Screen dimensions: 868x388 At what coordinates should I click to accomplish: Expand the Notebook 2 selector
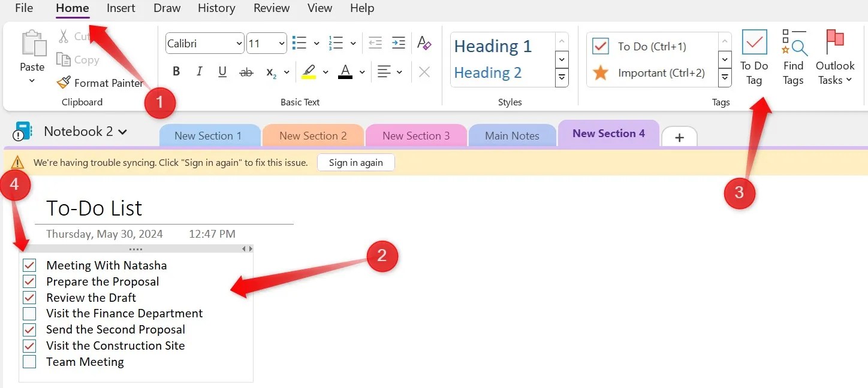click(x=123, y=131)
